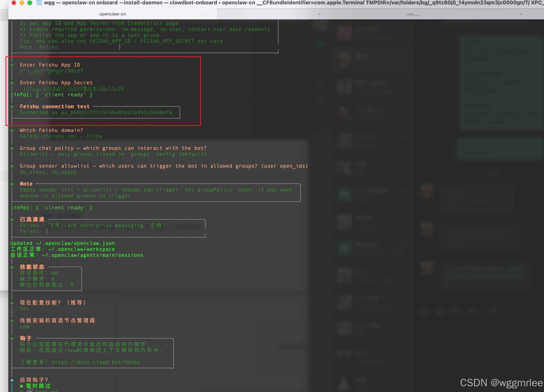Screen dimensions: 544x392
Task: Click the folder proxy icon in title bar
Action: (x=39, y=3)
